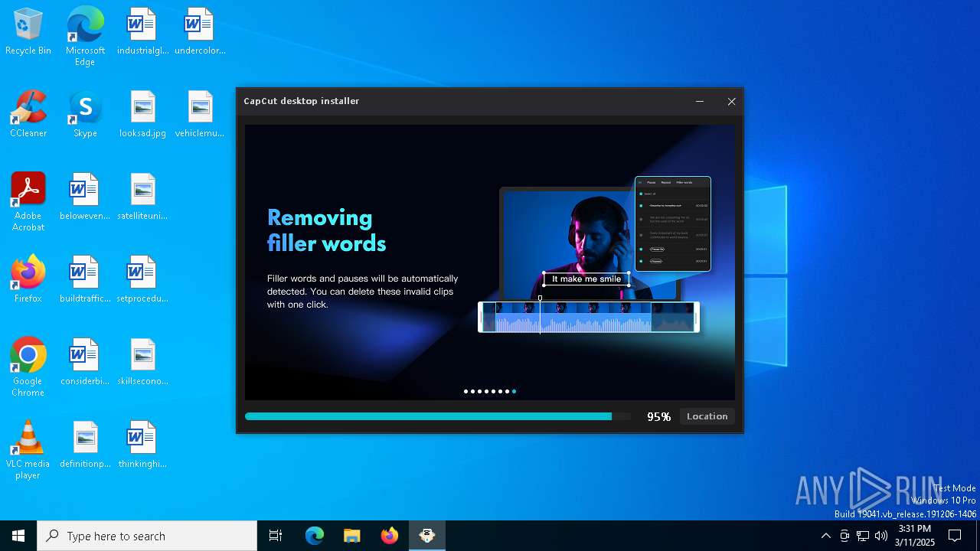Open the taskbar clock and calendar
980x551 pixels.
click(915, 536)
